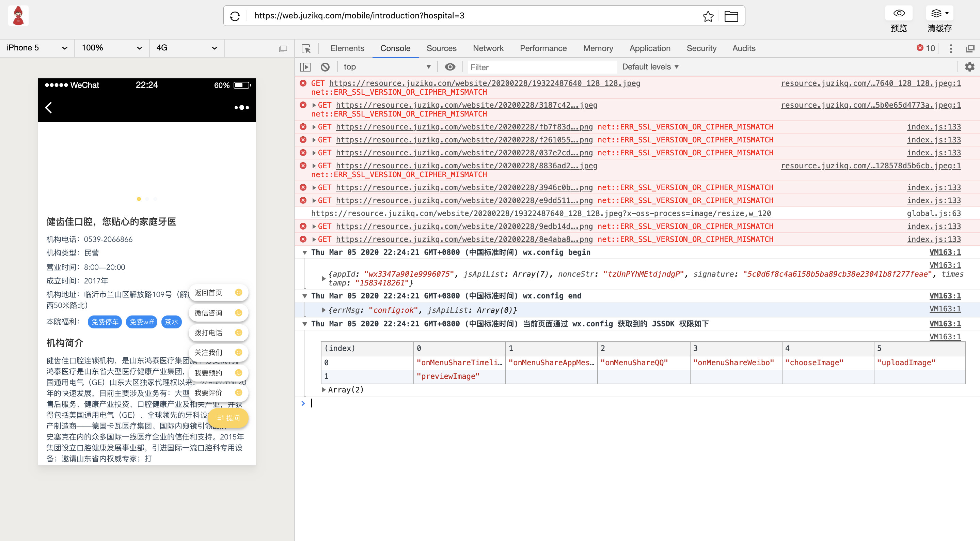
Task: Tap the back arrow in WeChat header
Action: (x=49, y=107)
